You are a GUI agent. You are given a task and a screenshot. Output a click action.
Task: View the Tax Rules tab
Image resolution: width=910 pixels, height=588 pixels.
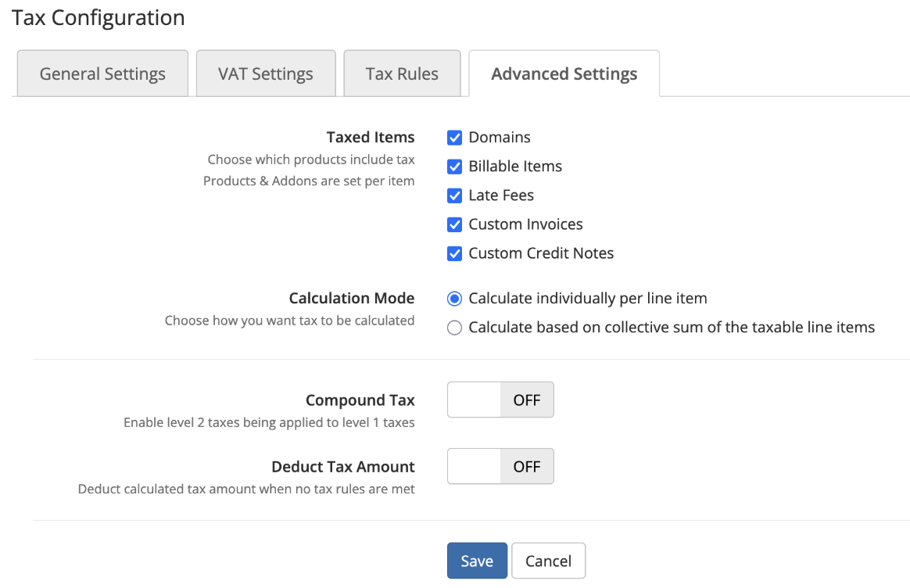402,73
